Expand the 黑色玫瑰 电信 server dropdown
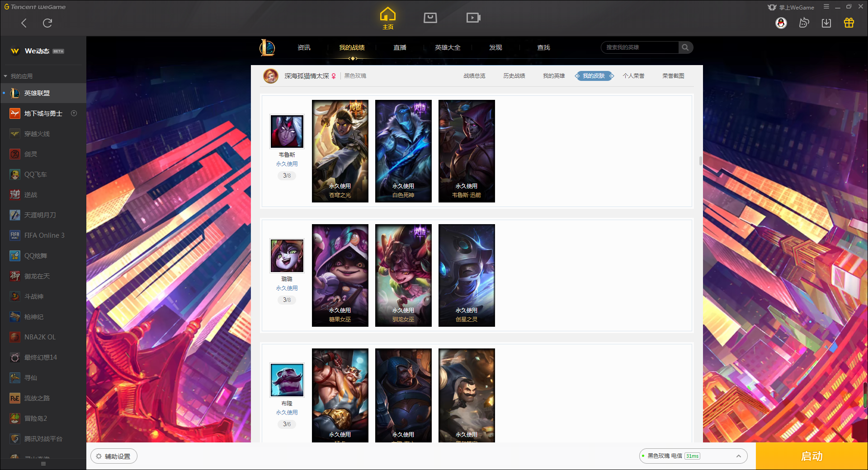 (x=693, y=456)
